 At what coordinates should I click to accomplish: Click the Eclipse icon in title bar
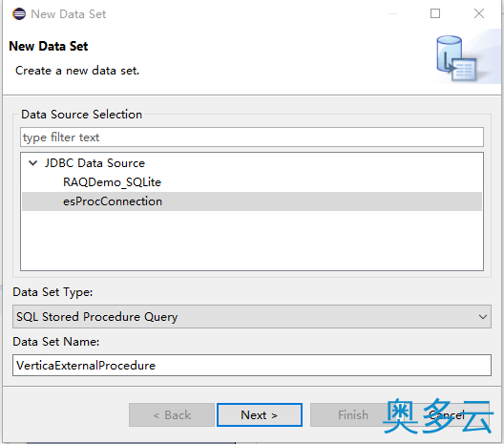pyautogui.click(x=19, y=14)
